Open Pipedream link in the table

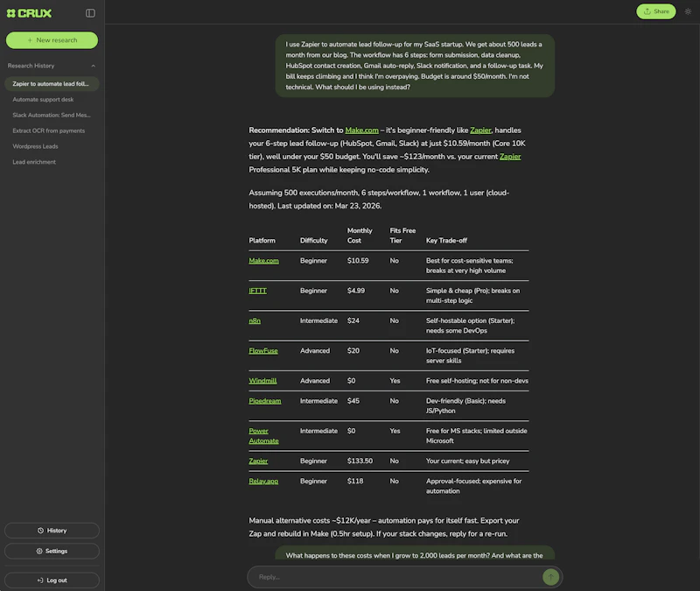(x=265, y=401)
